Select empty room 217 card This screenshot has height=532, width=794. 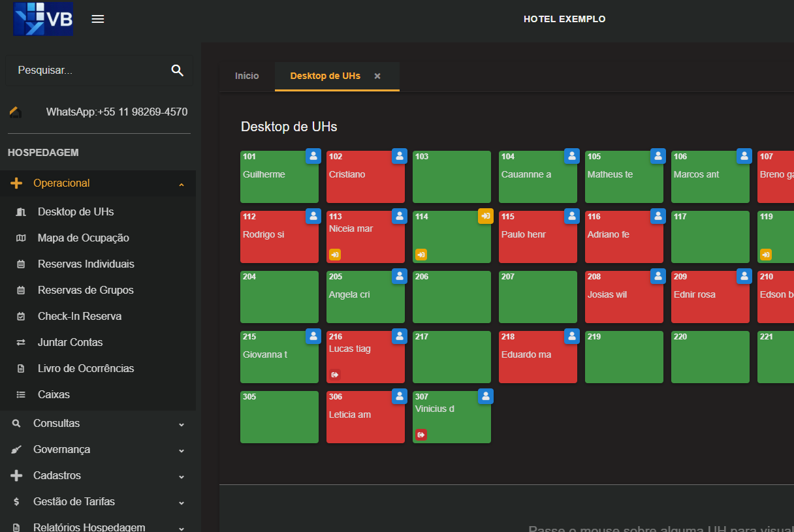pos(452,357)
